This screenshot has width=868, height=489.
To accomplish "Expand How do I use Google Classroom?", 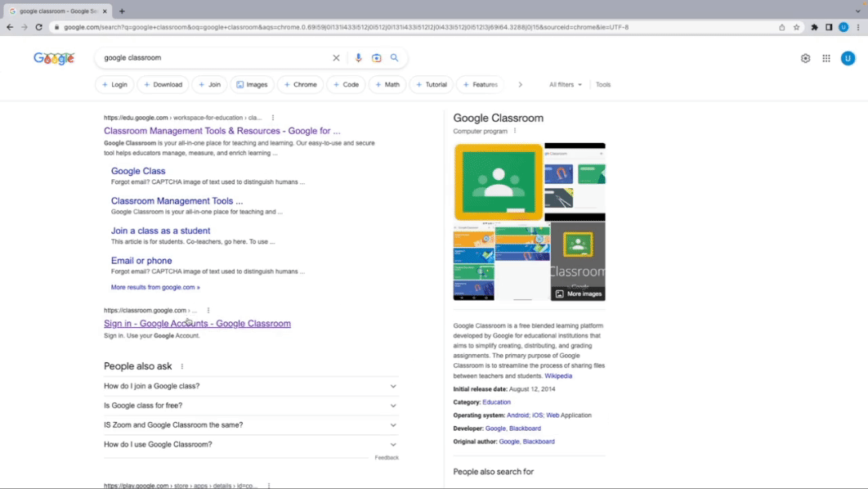I will point(251,444).
